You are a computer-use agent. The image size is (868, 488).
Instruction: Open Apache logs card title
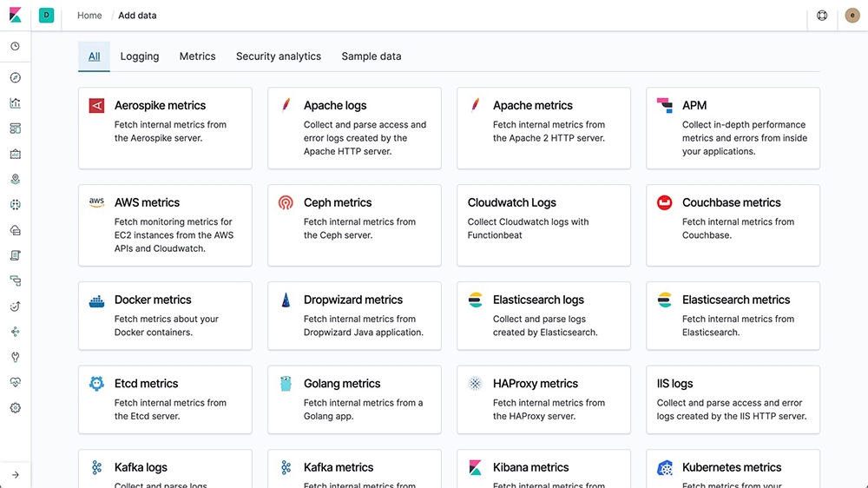point(335,105)
